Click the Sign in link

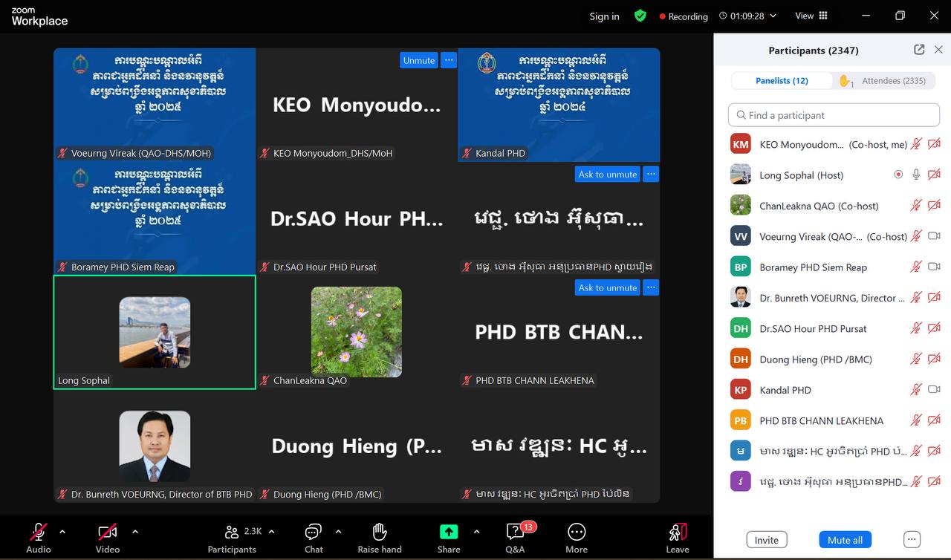coord(604,16)
